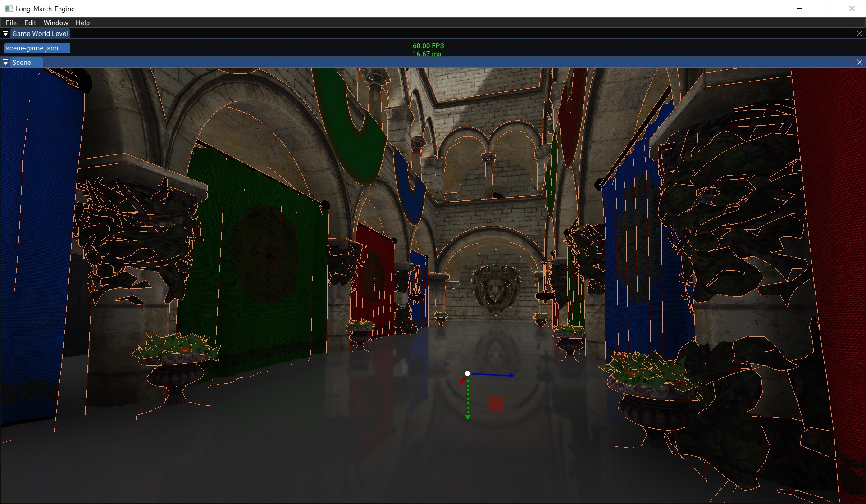The width and height of the screenshot is (866, 504).
Task: Click the blue axis arrow of the gizmo
Action: click(x=493, y=375)
